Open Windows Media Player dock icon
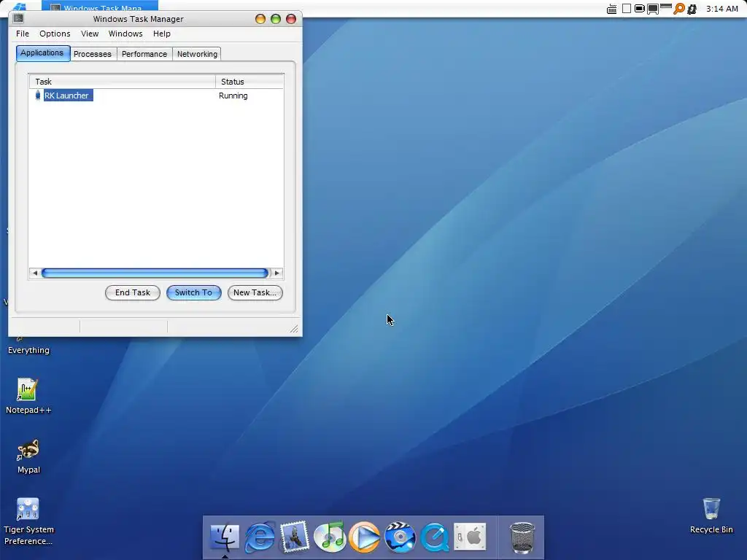The height and width of the screenshot is (560, 747). (365, 537)
